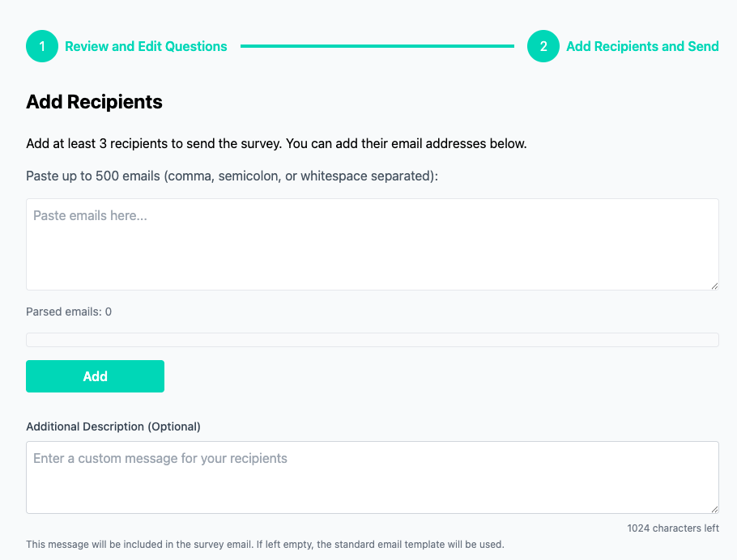This screenshot has height=560, width=737.
Task: Click the standard email template helper note
Action: (265, 545)
